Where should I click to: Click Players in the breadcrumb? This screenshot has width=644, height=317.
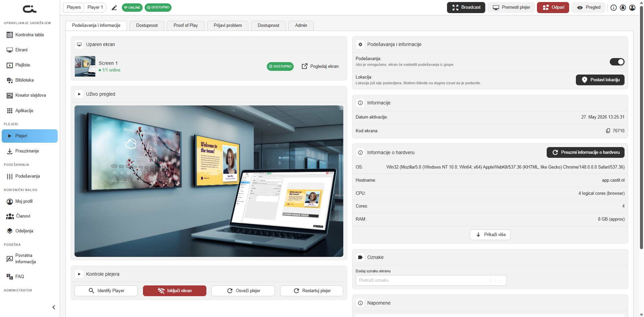(74, 7)
